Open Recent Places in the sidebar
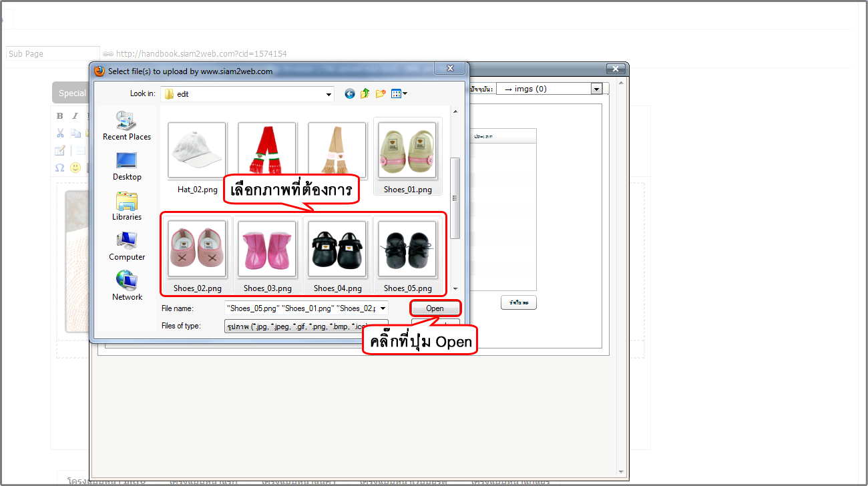Screen dimensions: 868x486 pos(127,126)
